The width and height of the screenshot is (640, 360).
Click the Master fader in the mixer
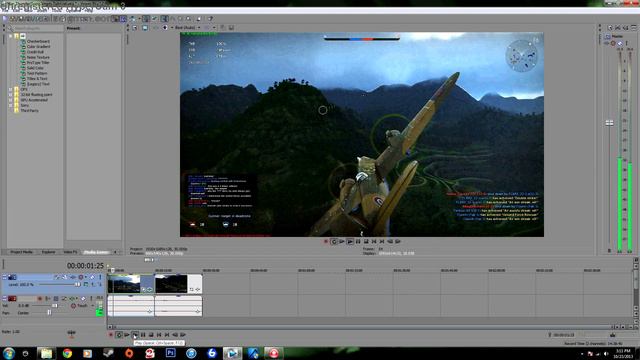[x=609, y=123]
